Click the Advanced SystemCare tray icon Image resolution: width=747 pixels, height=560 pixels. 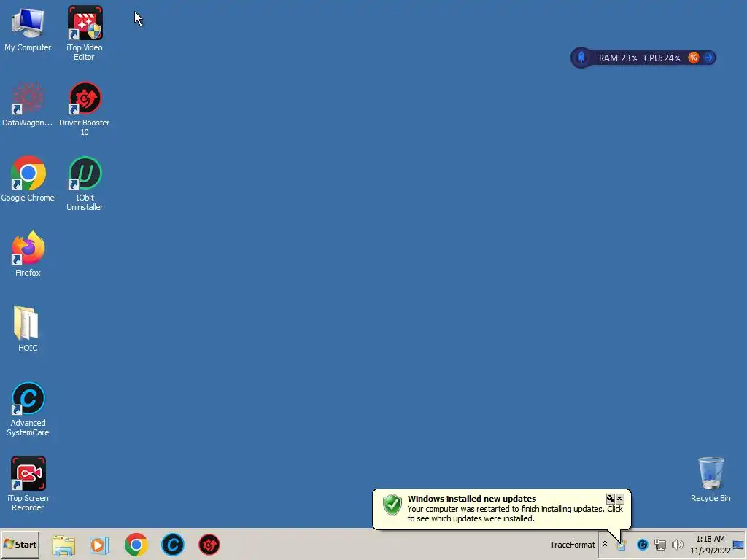642,544
